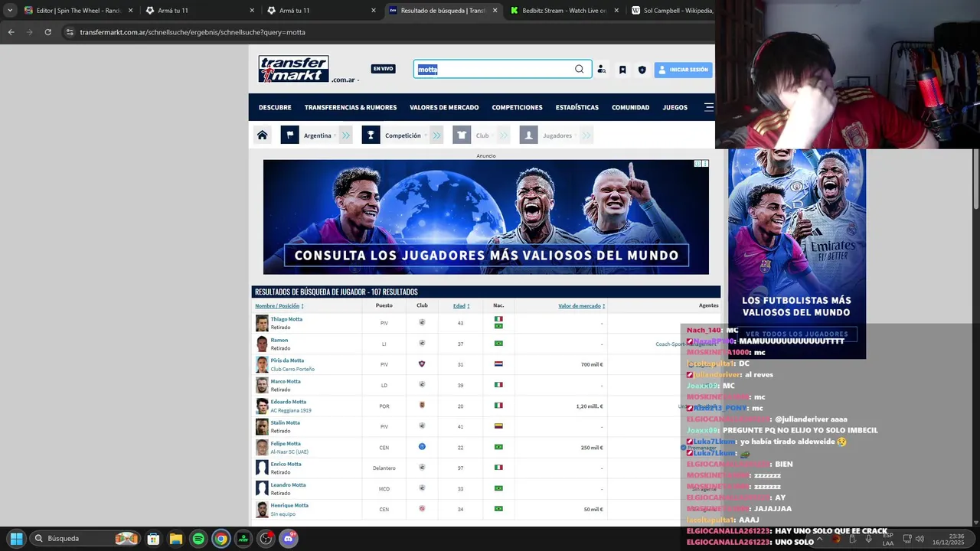Image resolution: width=980 pixels, height=551 pixels.
Task: Open Henrique Motta player profile
Action: pyautogui.click(x=289, y=505)
